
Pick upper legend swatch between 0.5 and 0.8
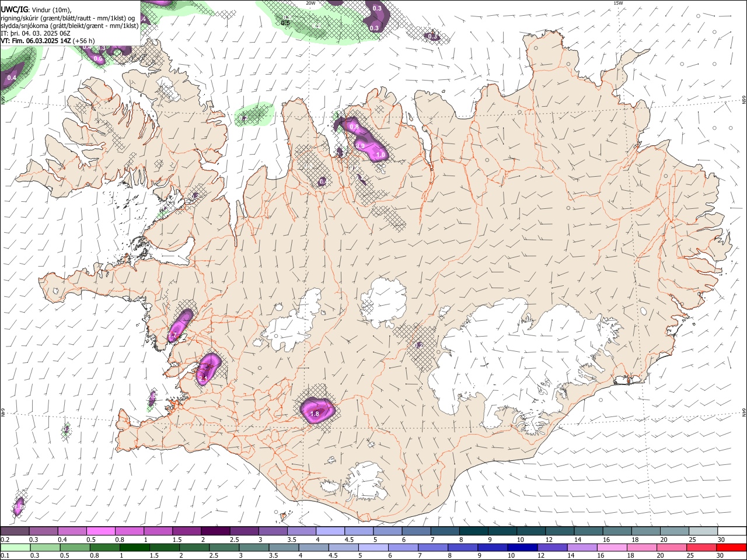coord(101,531)
